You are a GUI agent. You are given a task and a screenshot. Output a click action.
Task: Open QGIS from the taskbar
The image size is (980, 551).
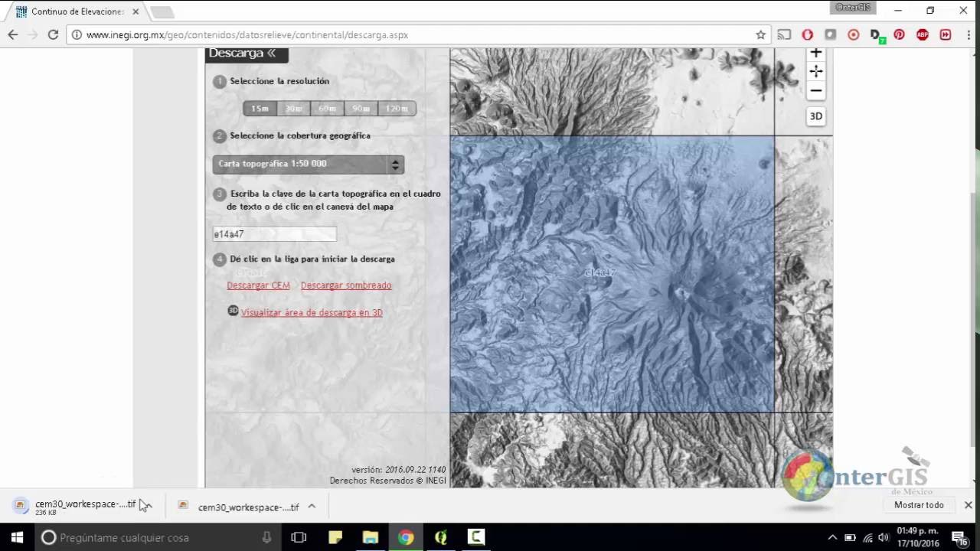coord(441,537)
